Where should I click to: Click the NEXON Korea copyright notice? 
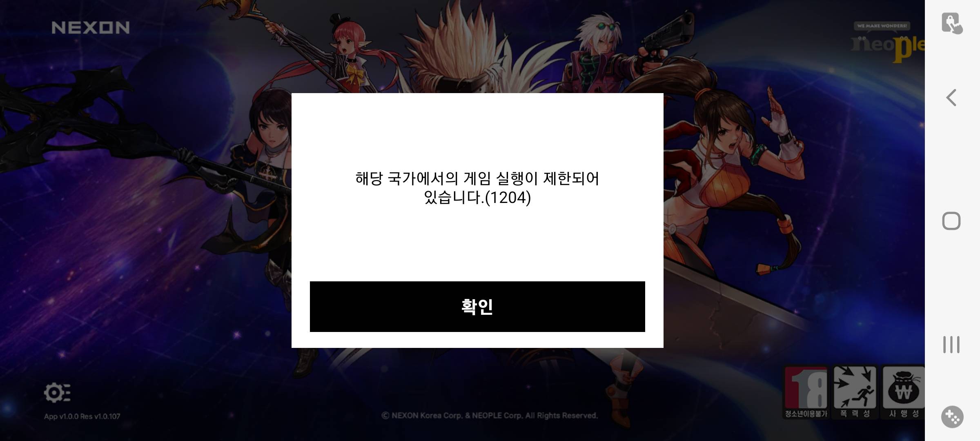tap(490, 416)
